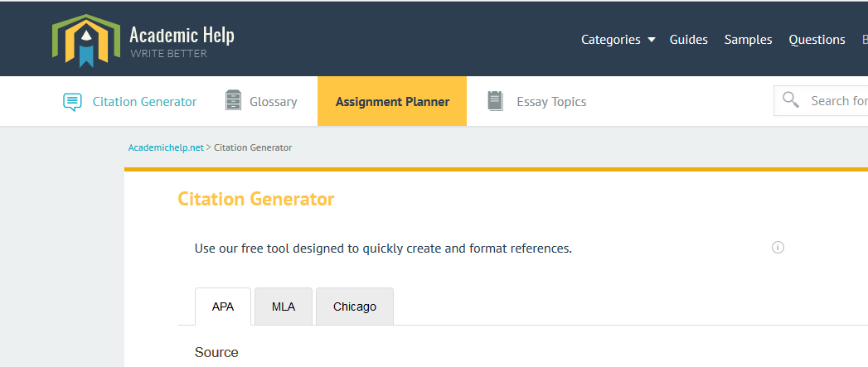This screenshot has width=868, height=367.
Task: Open the Essay Topics text link
Action: [551, 102]
